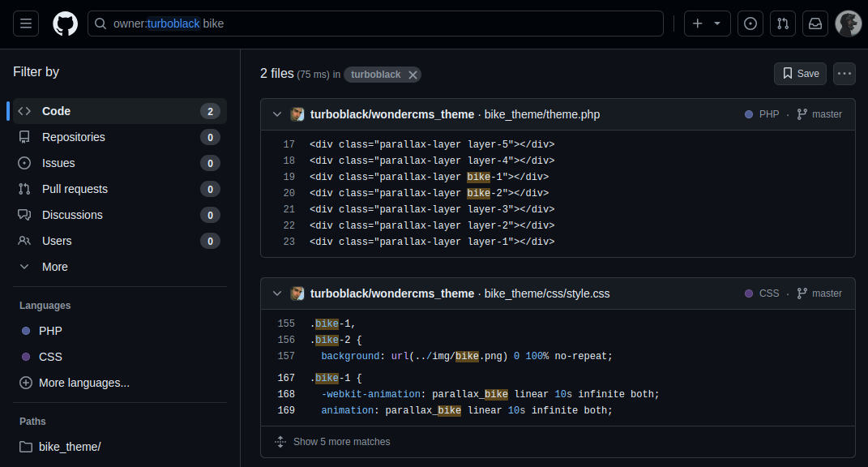The image size is (868, 467).
Task: Go to GitHub homepage via the Octocat logo
Action: 66,24
